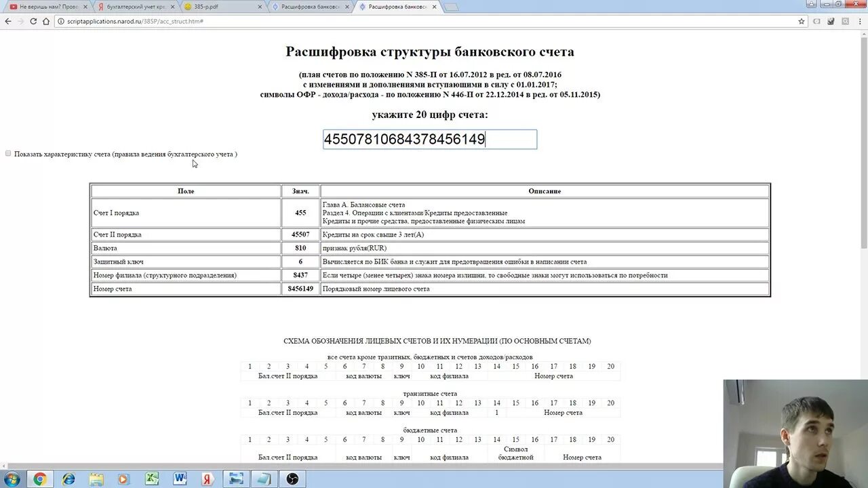Open the Windows Start button
Screen dimensions: 868x488
[x=12, y=479]
